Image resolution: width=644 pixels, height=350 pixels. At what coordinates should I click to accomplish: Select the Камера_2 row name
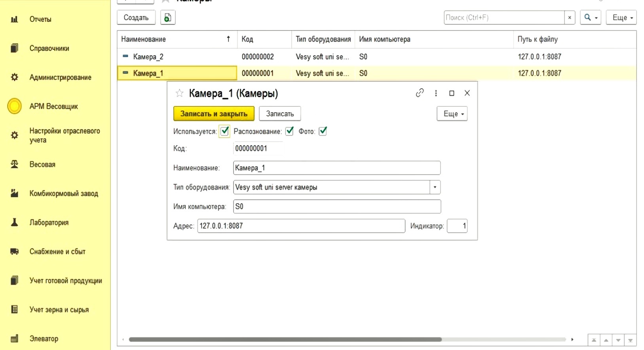pyautogui.click(x=148, y=57)
